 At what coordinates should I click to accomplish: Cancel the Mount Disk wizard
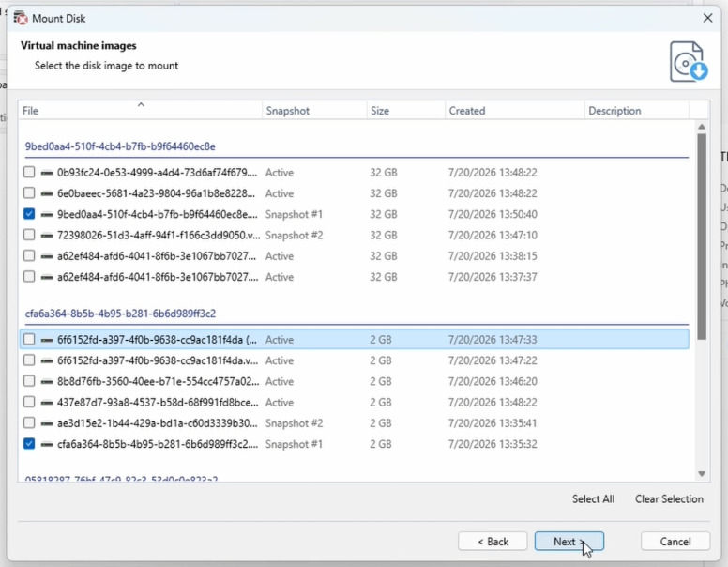pyautogui.click(x=675, y=542)
